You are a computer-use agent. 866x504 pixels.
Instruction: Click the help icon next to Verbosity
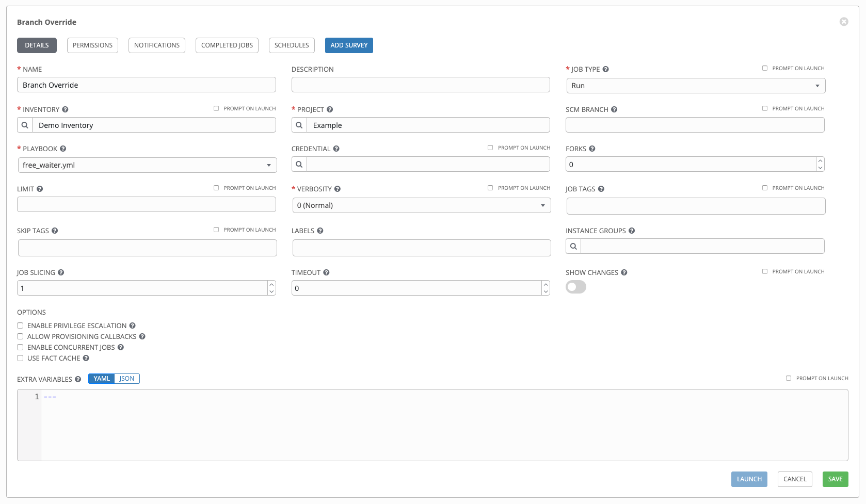[338, 189]
